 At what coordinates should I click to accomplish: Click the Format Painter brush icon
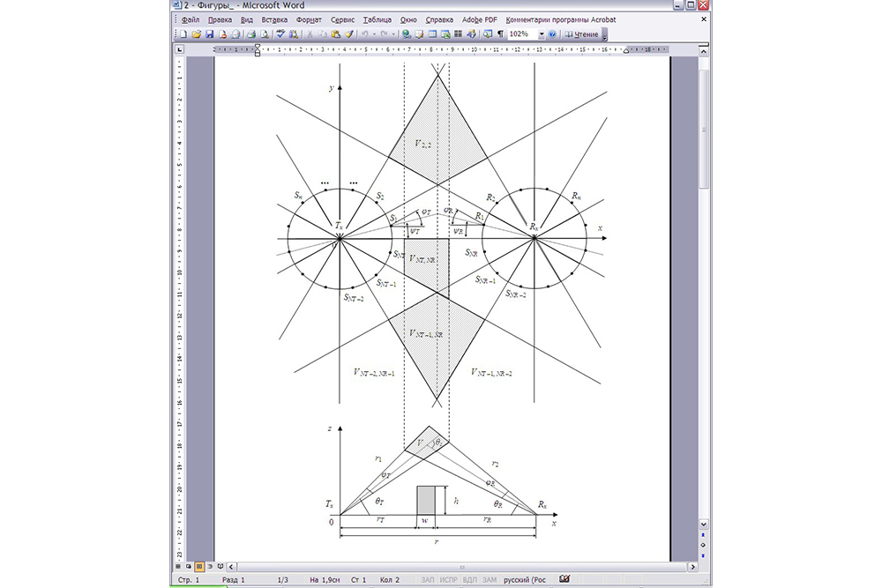tap(349, 34)
